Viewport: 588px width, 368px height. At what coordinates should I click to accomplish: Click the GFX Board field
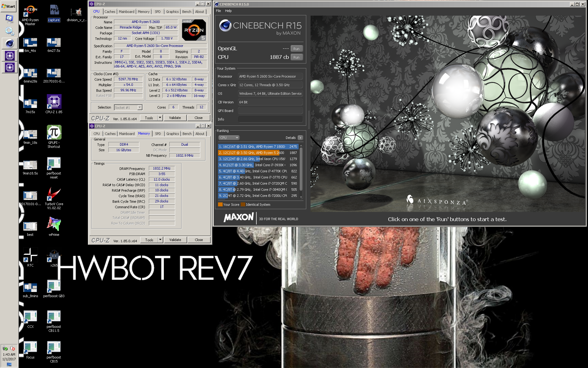coord(270,111)
